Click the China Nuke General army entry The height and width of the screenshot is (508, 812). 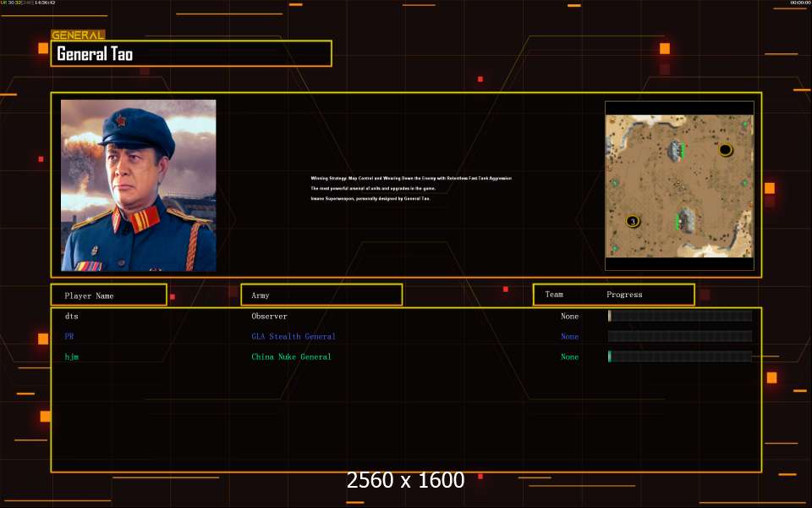click(x=292, y=357)
